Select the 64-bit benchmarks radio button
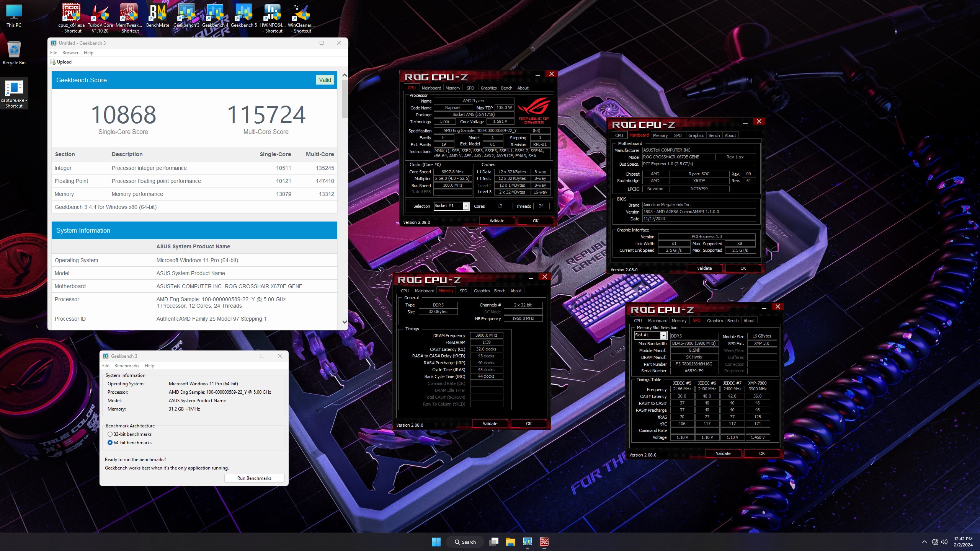Image resolution: width=980 pixels, height=551 pixels. (110, 443)
